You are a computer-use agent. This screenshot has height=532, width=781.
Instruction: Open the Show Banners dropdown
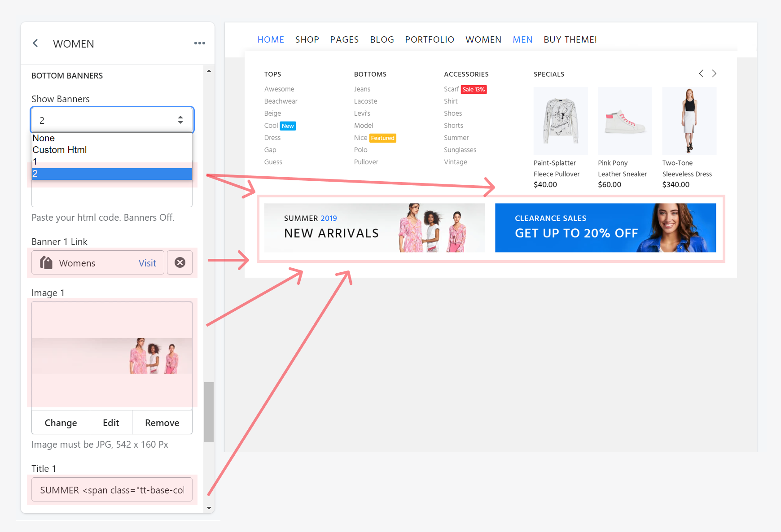(x=112, y=120)
